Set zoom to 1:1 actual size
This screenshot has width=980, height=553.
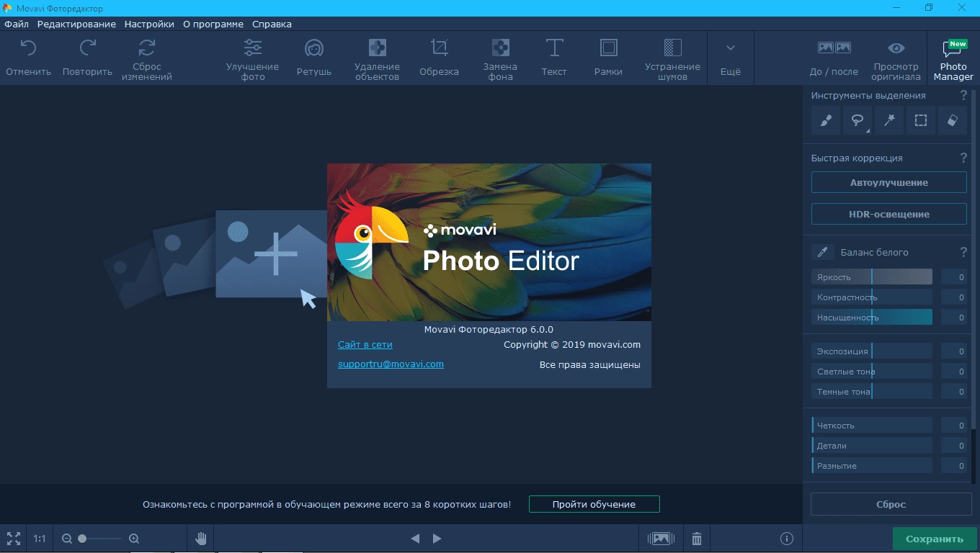pos(40,539)
